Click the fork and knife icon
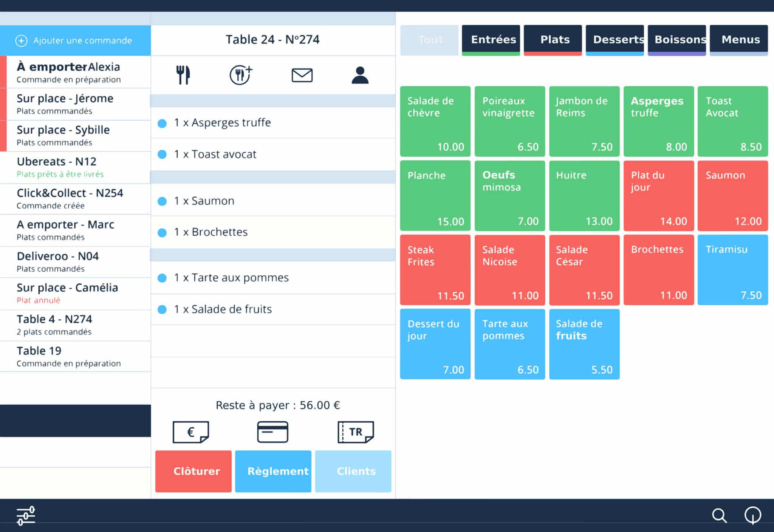 [183, 75]
